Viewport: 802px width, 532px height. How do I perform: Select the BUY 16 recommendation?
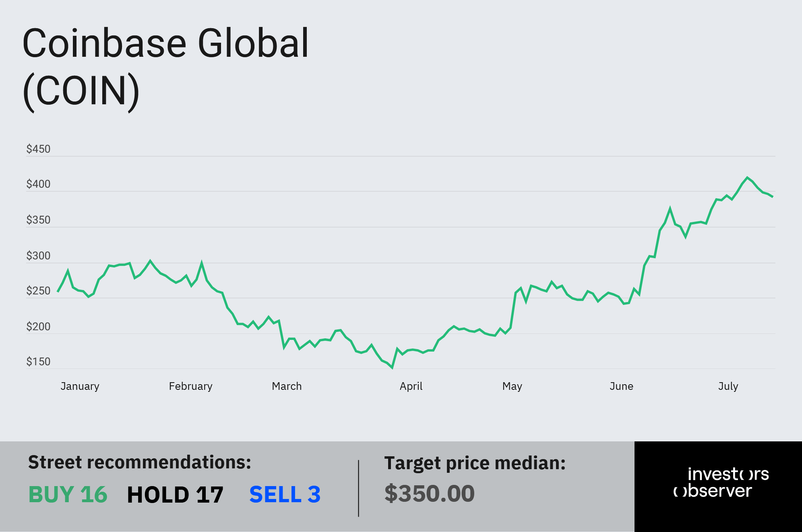pyautogui.click(x=68, y=495)
